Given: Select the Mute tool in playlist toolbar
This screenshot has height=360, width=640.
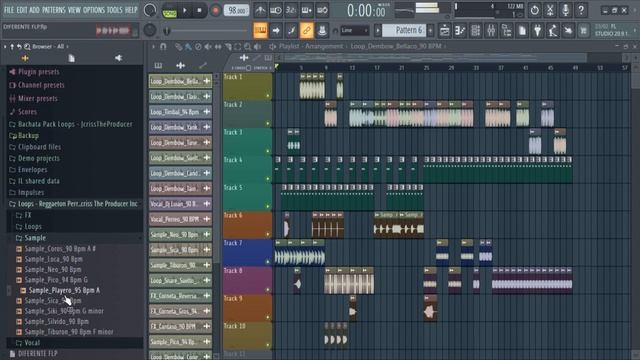Looking at the screenshot, I should click(x=208, y=47).
